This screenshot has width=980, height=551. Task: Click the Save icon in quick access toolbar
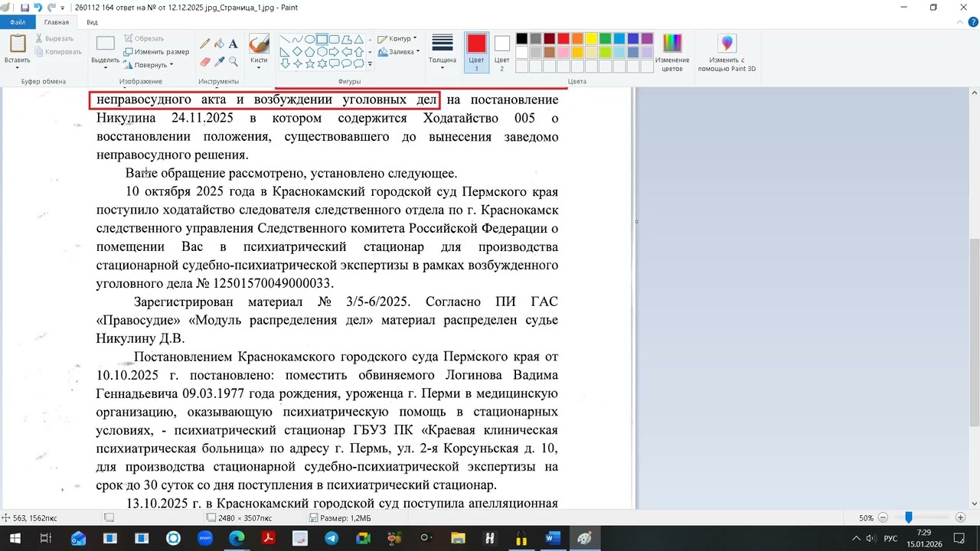24,7
